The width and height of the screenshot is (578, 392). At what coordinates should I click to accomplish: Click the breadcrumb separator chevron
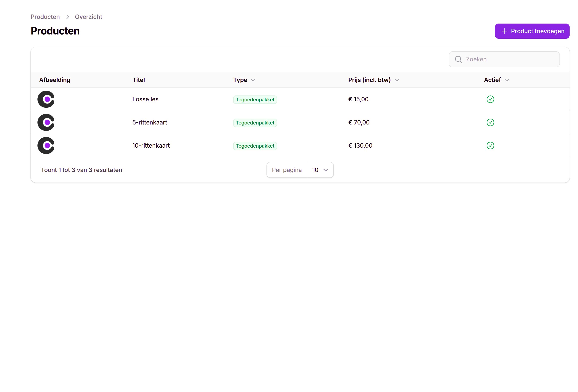pos(67,17)
